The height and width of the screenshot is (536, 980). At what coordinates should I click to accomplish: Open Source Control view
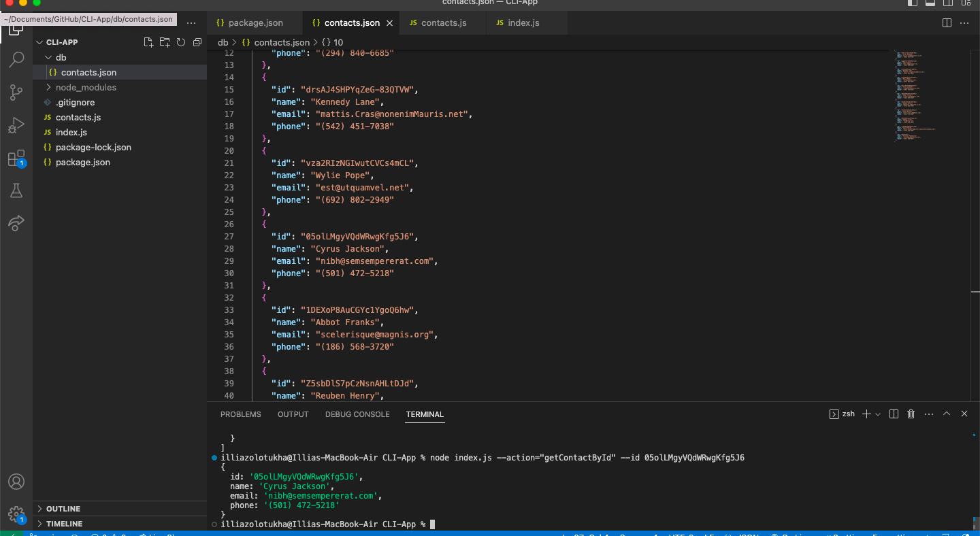point(16,93)
